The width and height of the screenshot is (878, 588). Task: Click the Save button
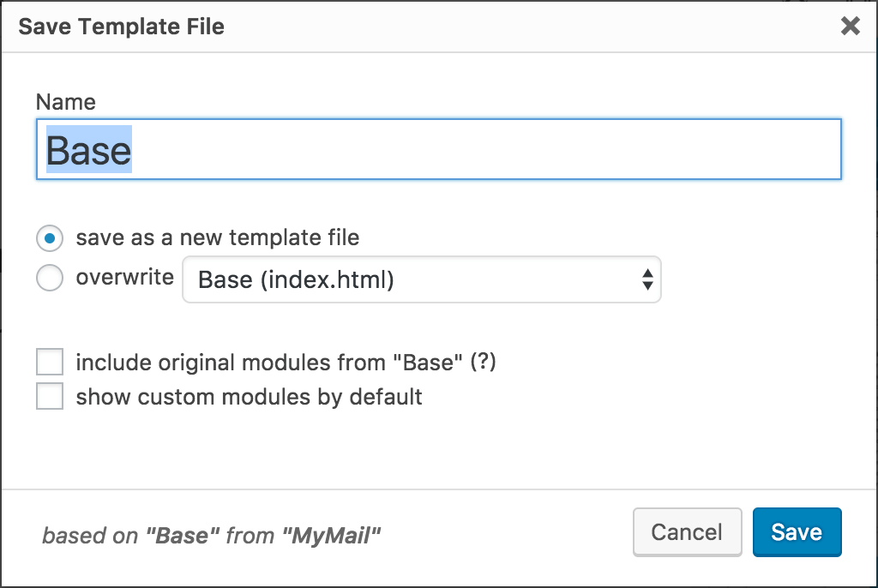coord(797,532)
